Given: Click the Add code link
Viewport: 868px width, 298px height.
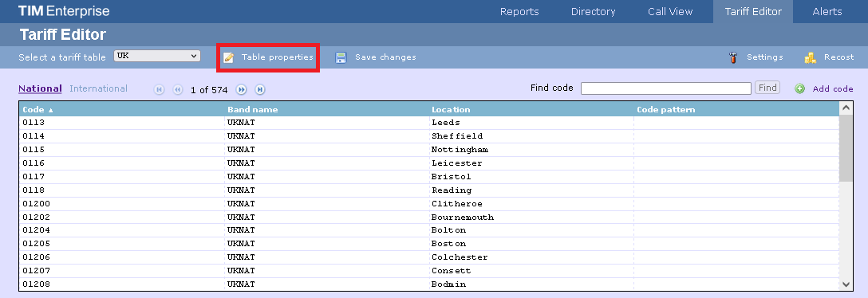Looking at the screenshot, I should tap(833, 89).
